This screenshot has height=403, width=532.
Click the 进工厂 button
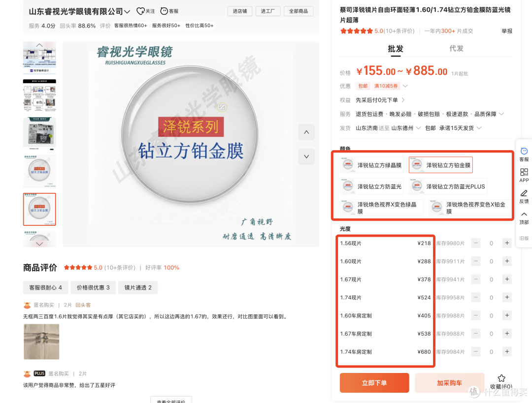[x=267, y=11]
